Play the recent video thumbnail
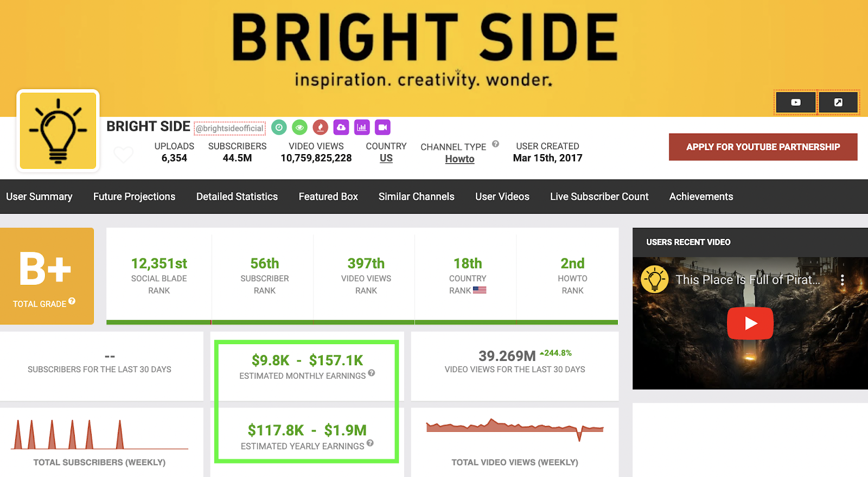868x477 pixels. pyautogui.click(x=750, y=323)
